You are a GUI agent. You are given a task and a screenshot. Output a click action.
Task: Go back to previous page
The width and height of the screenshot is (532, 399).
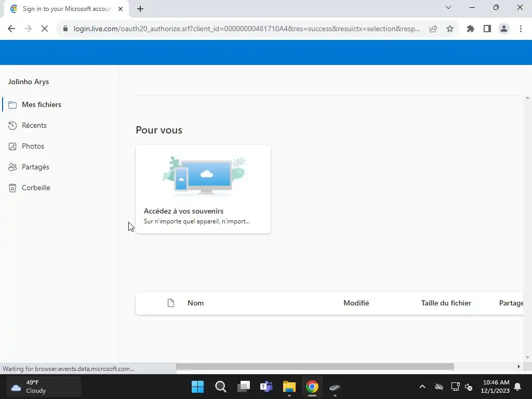11,29
